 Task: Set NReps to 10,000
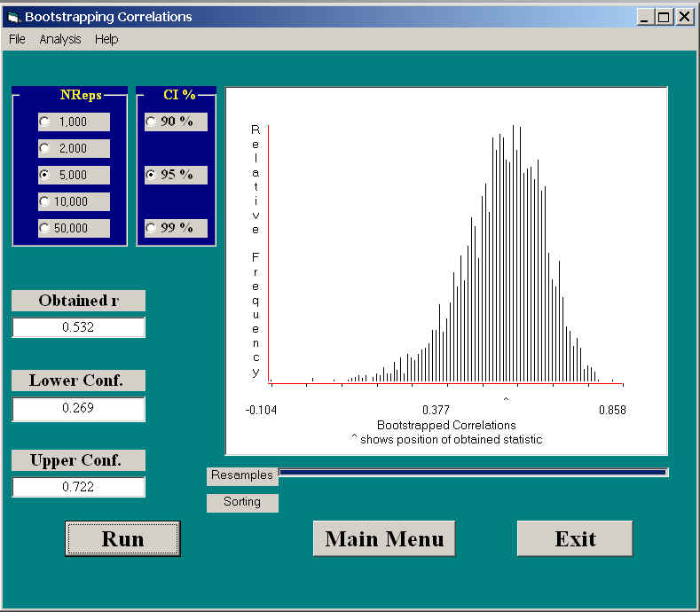pos(45,202)
